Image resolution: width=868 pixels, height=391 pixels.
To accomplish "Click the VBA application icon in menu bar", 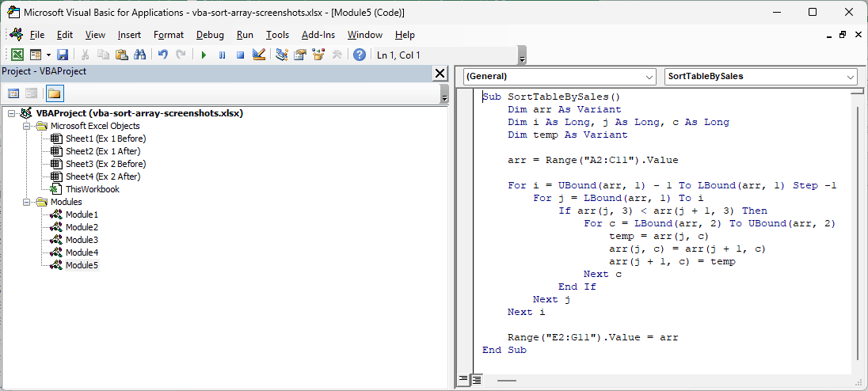I will click(x=16, y=34).
